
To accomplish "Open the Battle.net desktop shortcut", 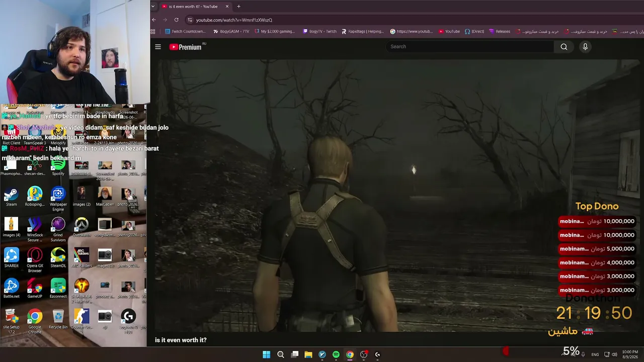I will click(11, 289).
